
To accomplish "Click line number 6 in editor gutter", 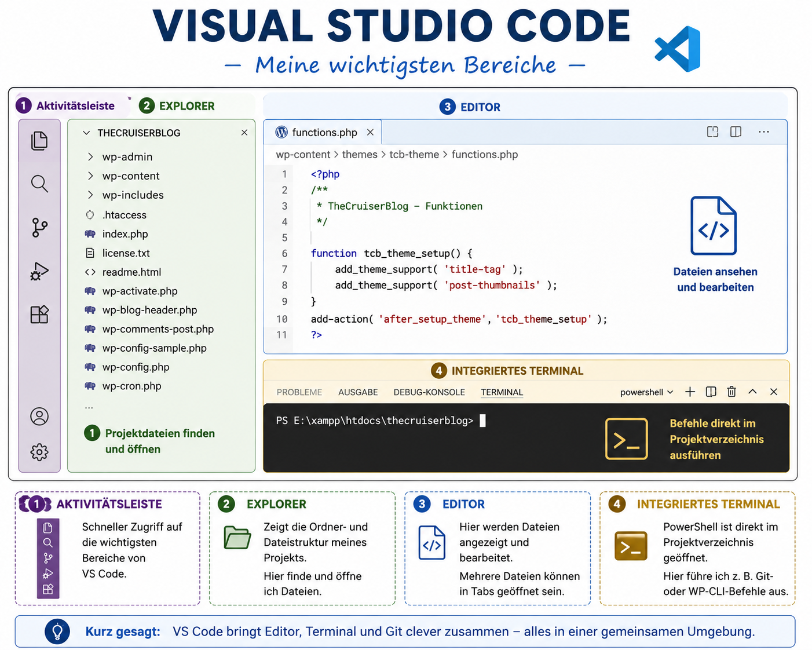I will [x=284, y=253].
